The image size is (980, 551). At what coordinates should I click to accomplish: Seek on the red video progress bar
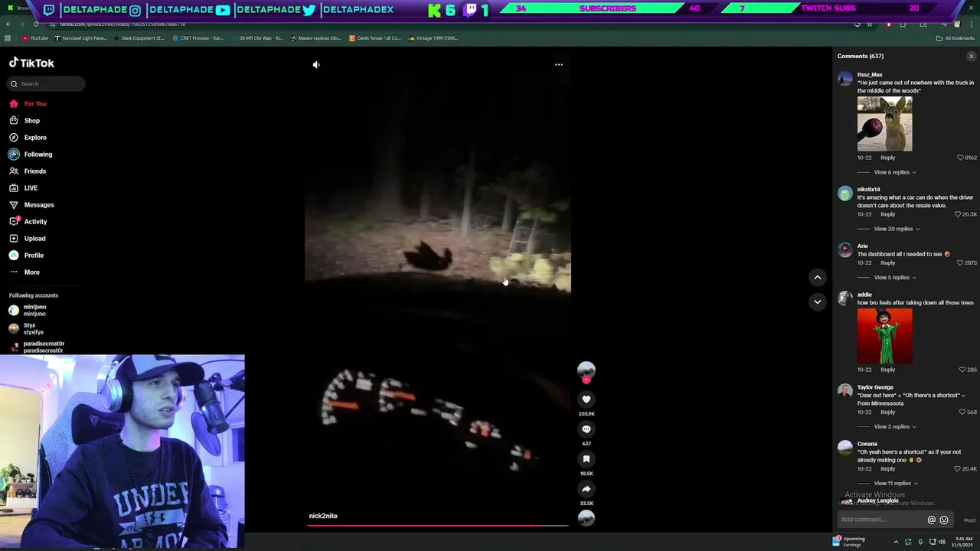pos(439,525)
